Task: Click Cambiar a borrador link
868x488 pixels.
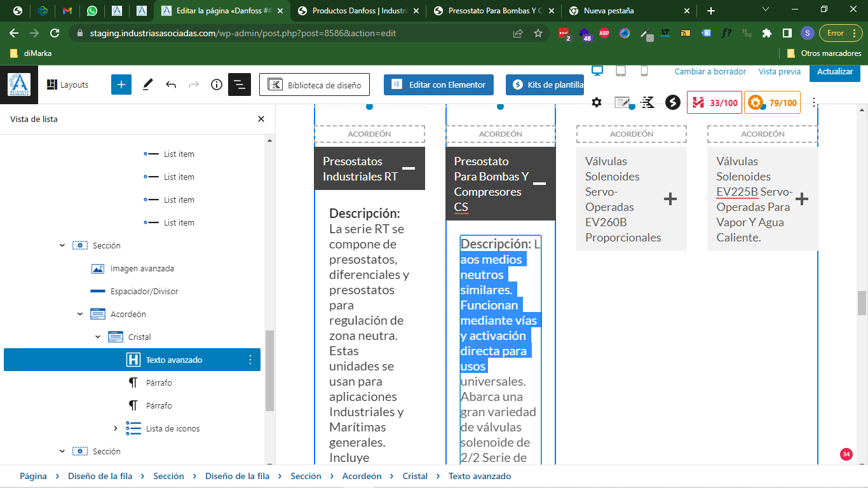Action: point(710,72)
